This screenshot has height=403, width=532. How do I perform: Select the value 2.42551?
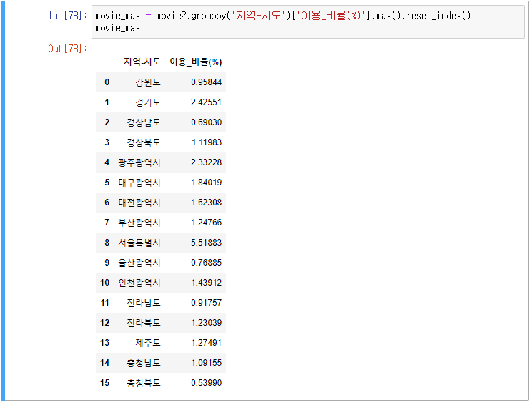point(206,102)
